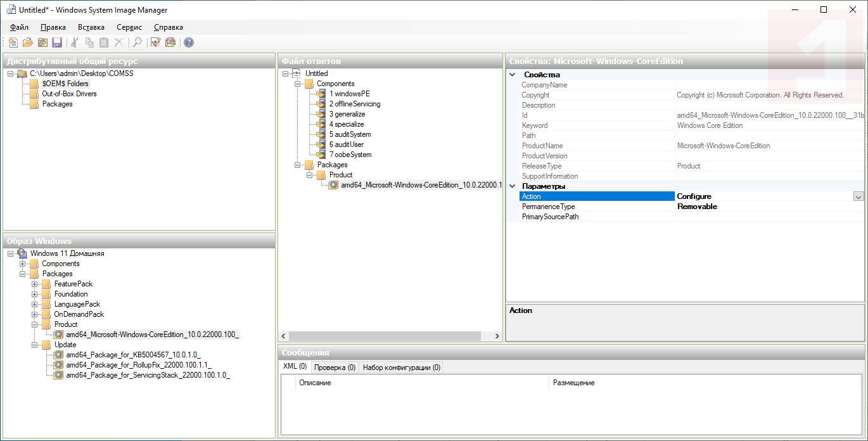868x441 pixels.
Task: Collapse the Windows 11 Домашняя image node
Action: point(11,253)
